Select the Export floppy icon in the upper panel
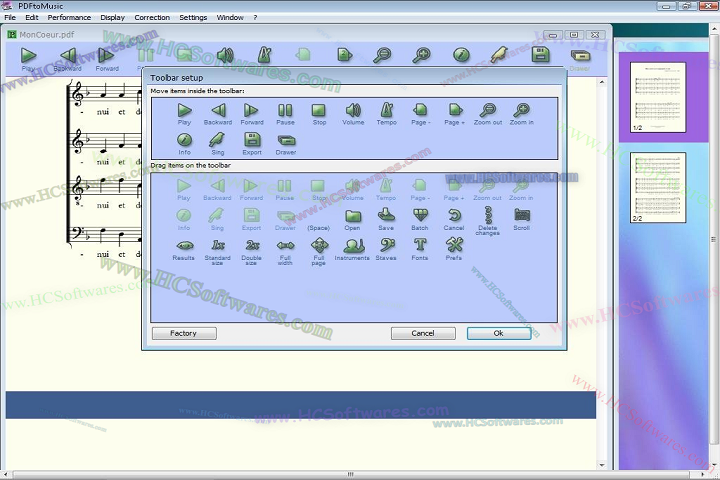This screenshot has height=480, width=720. click(x=252, y=140)
